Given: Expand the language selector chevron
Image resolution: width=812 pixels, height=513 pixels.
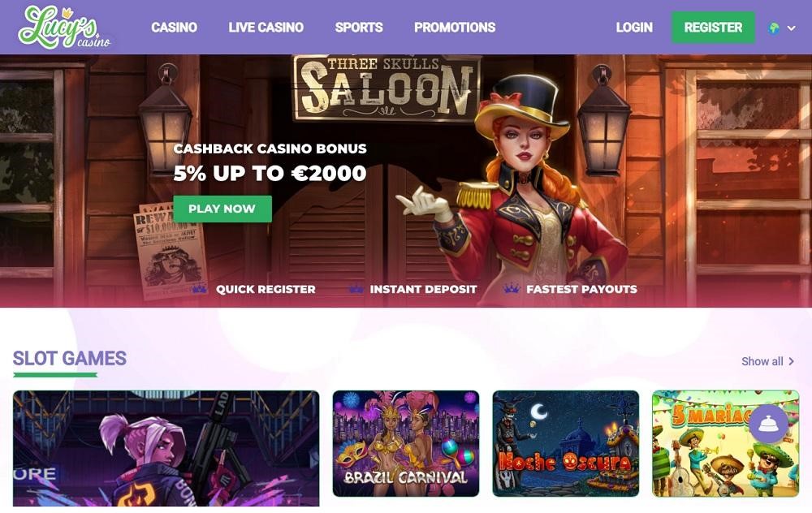Looking at the screenshot, I should tap(791, 28).
